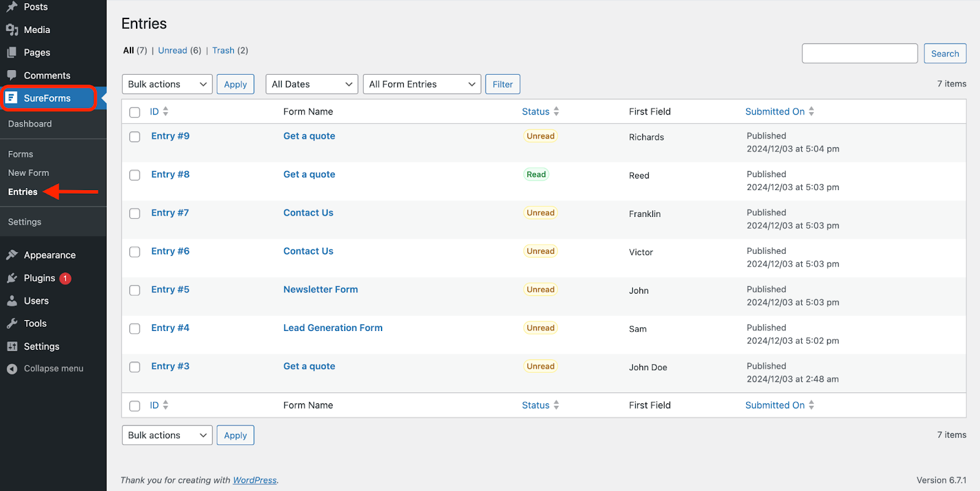Click the Plugins update badge showing 1
The image size is (980, 491).
(66, 278)
